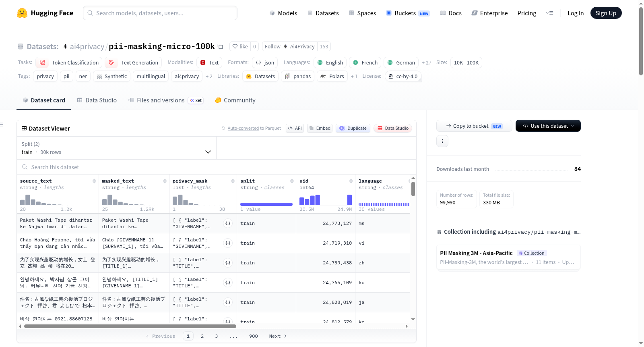Open the Docs menu item

tap(451, 13)
